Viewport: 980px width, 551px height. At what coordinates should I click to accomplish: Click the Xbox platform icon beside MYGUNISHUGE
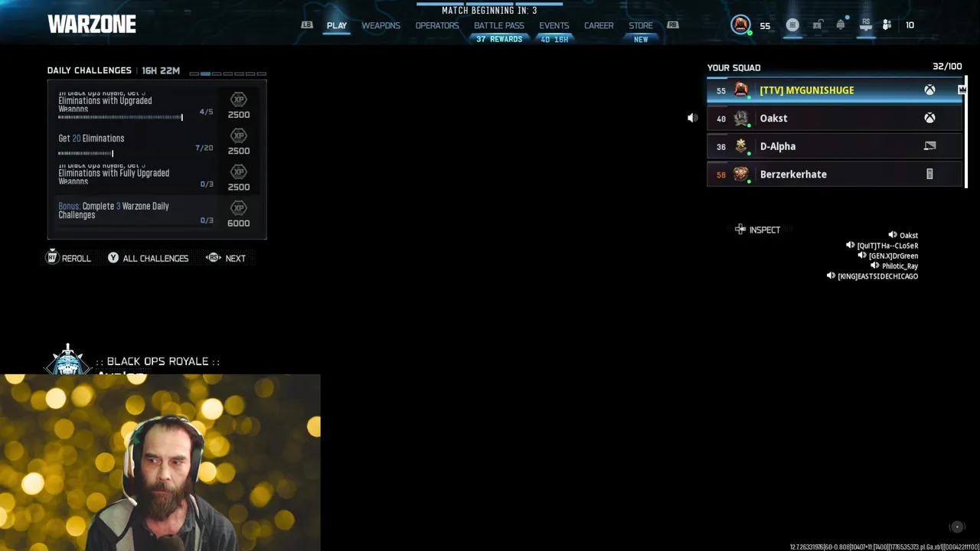click(929, 90)
